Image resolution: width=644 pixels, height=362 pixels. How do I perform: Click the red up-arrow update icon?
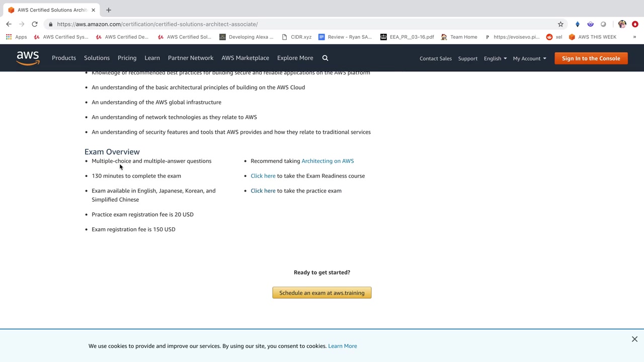635,24
